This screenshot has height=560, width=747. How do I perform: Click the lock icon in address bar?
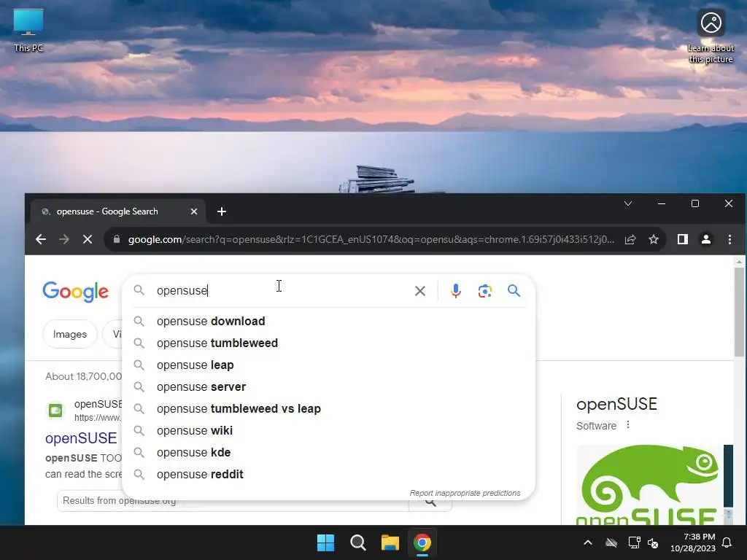click(x=117, y=239)
